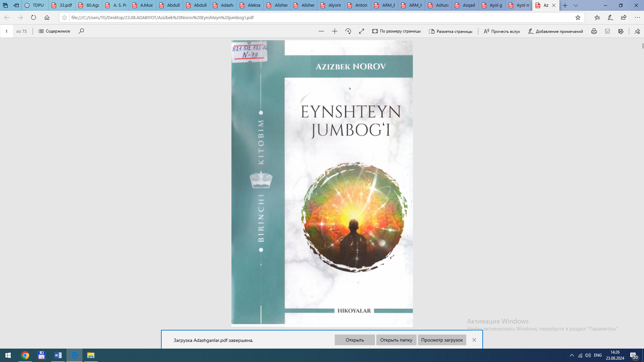Switch to the TDPU tab
644x362 pixels.
(x=35, y=5)
